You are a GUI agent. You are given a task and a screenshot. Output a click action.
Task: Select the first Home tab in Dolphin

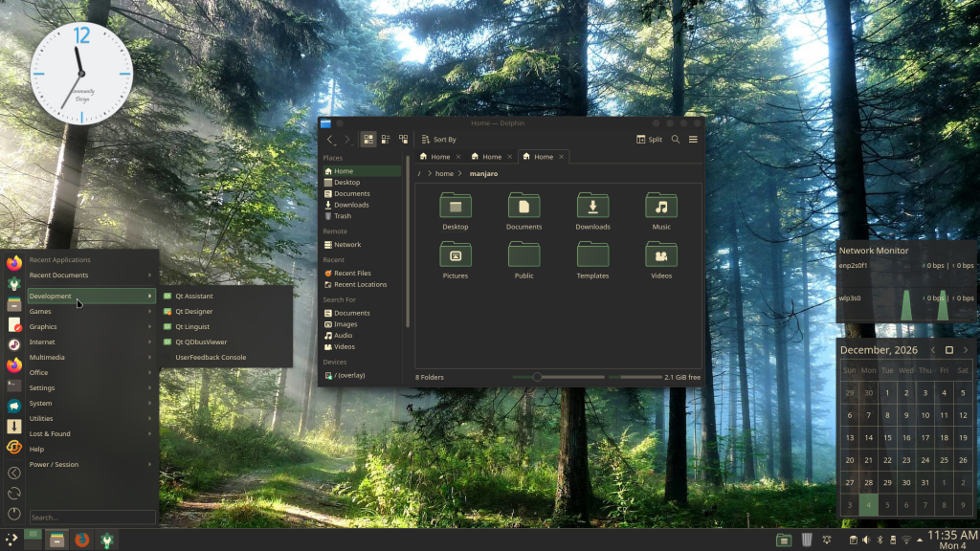[434, 156]
